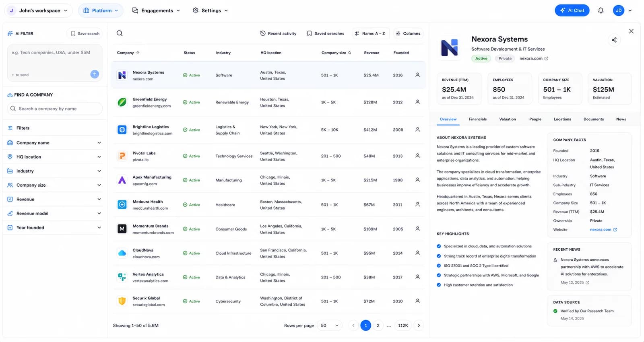Expand the HQ location filter
This screenshot has width=644, height=342.
54,157
